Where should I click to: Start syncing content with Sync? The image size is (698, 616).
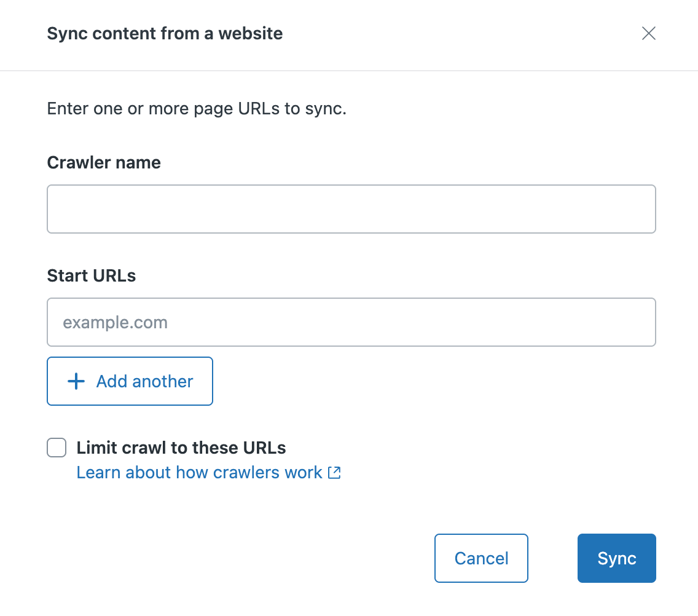click(616, 558)
